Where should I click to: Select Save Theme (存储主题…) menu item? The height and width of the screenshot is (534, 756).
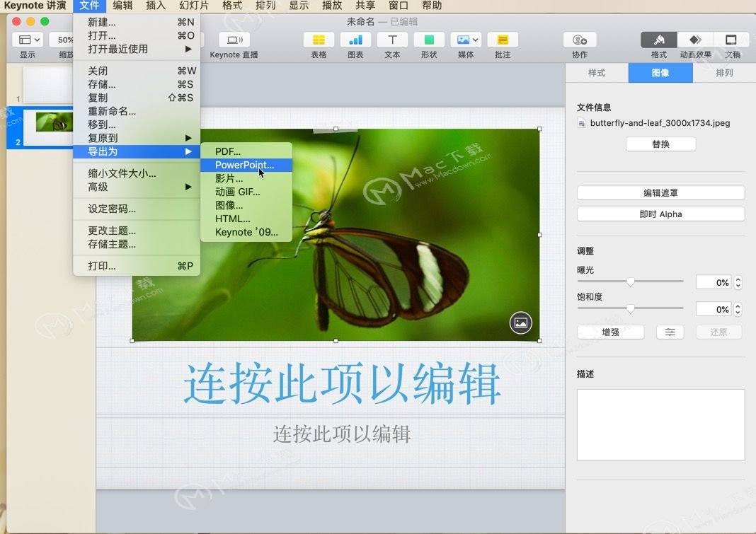[137, 244]
